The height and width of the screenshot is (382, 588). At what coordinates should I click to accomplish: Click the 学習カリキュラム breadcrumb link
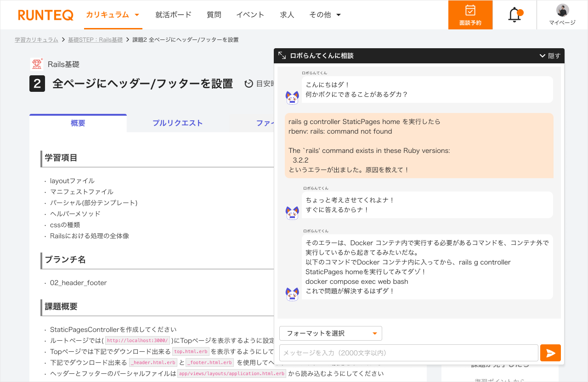pyautogui.click(x=36, y=40)
